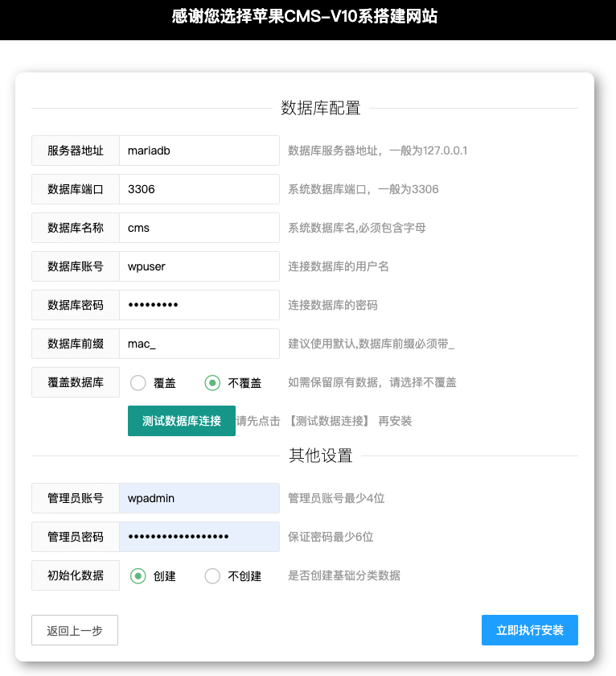The width and height of the screenshot is (616, 676).
Task: Click hint 保证密码最少6位
Action: point(331,537)
